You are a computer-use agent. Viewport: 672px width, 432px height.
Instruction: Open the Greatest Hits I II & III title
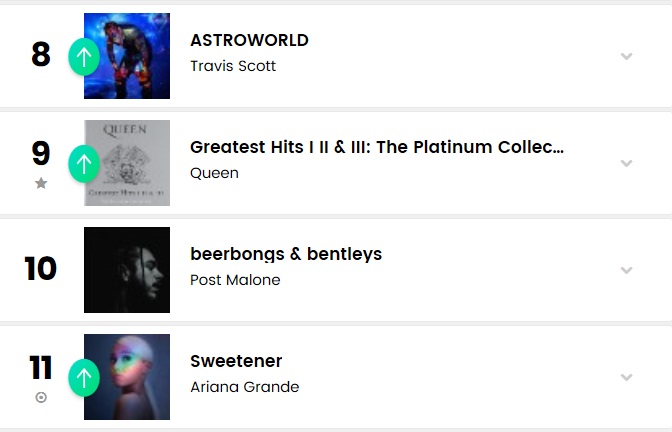377,148
